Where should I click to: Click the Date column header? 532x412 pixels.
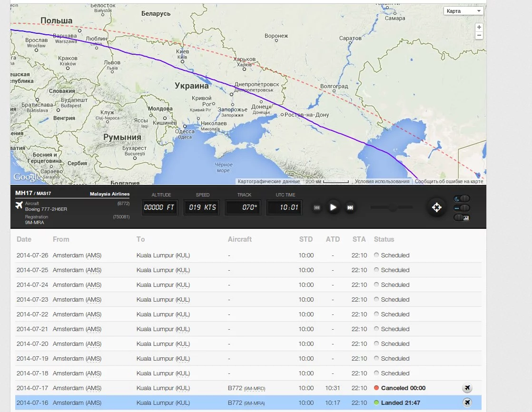click(x=24, y=239)
